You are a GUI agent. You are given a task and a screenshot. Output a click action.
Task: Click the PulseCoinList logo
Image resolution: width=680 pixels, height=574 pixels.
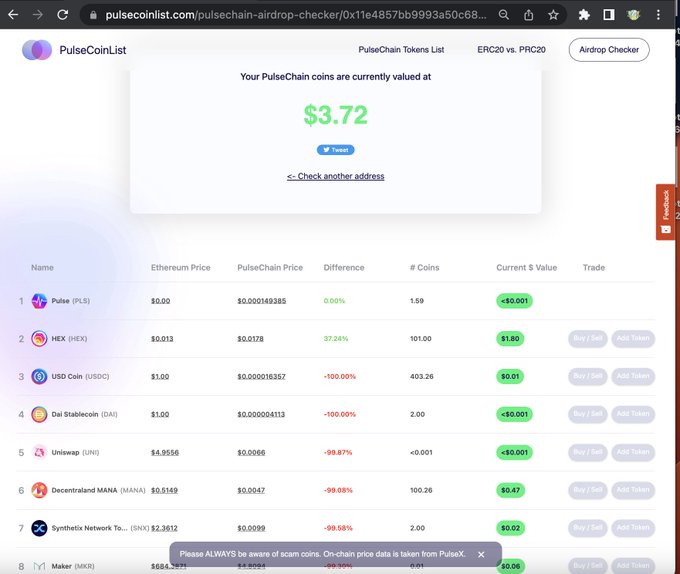(74, 50)
